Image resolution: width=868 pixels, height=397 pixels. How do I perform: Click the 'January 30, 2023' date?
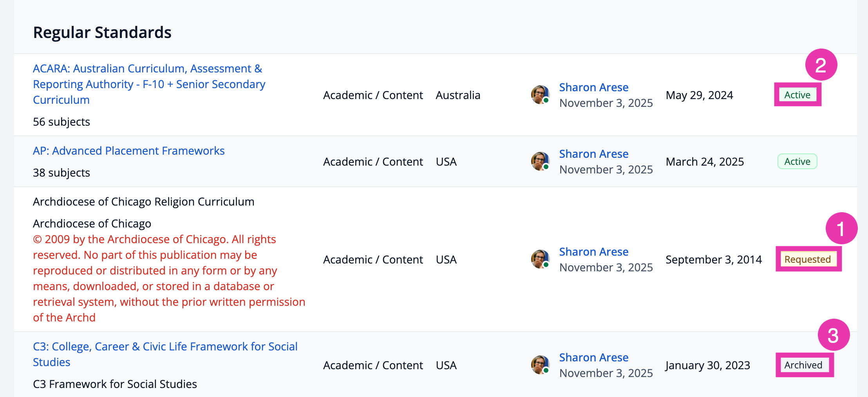point(708,365)
